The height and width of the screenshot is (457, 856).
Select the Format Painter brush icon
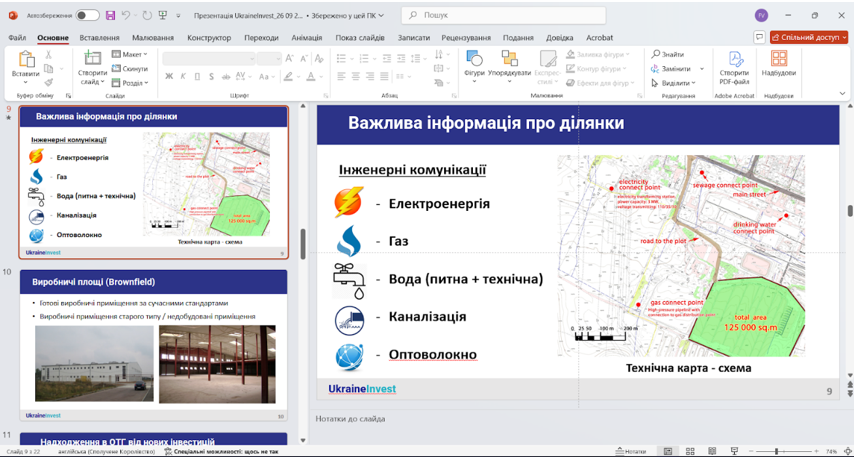[x=48, y=82]
